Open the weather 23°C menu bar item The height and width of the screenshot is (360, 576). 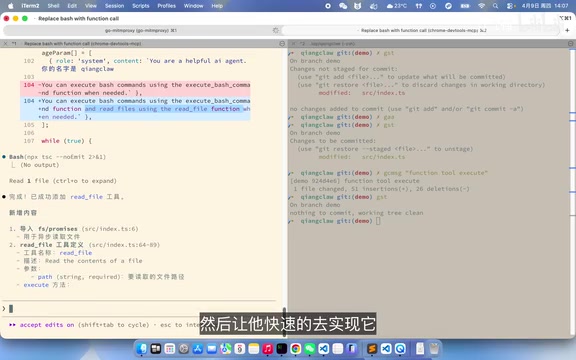pyautogui.click(x=397, y=6)
